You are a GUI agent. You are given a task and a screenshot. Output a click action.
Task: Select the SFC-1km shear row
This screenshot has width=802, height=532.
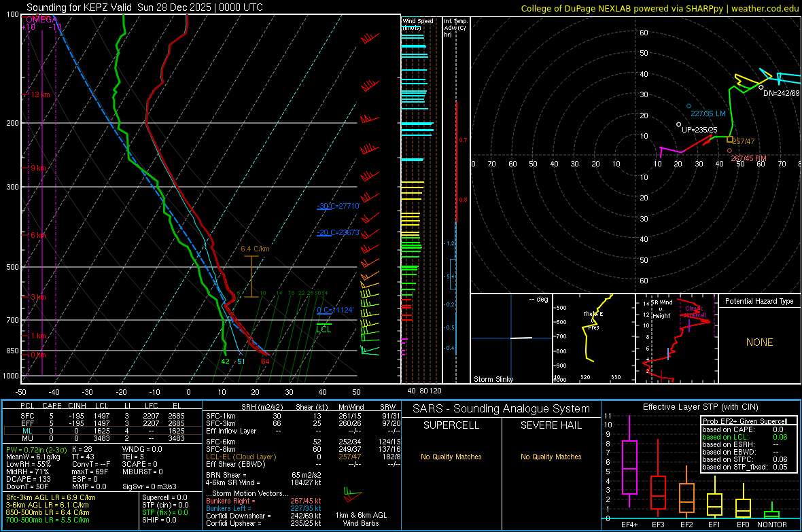(x=303, y=416)
